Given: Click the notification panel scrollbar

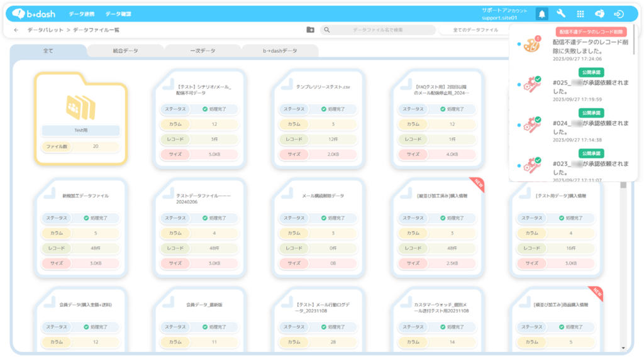Looking at the screenshot, I should click(635, 40).
